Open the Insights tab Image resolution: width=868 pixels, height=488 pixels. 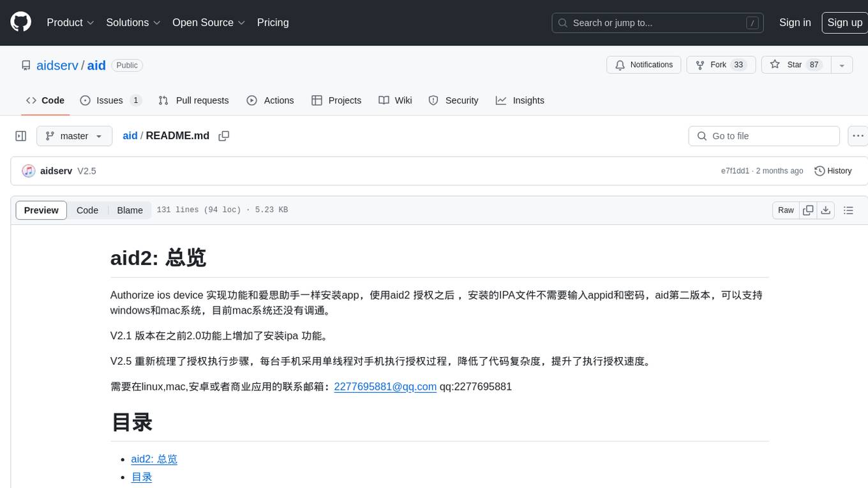pos(520,100)
